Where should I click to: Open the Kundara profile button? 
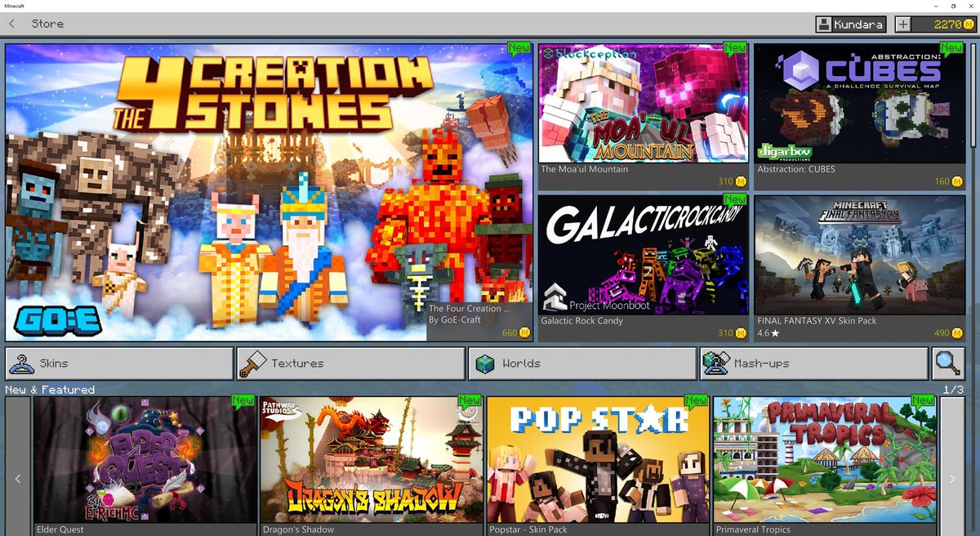coord(850,25)
